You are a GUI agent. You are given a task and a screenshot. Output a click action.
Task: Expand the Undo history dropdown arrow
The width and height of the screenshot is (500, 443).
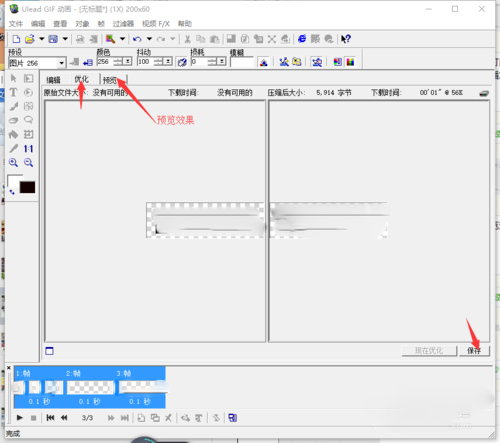[149, 39]
